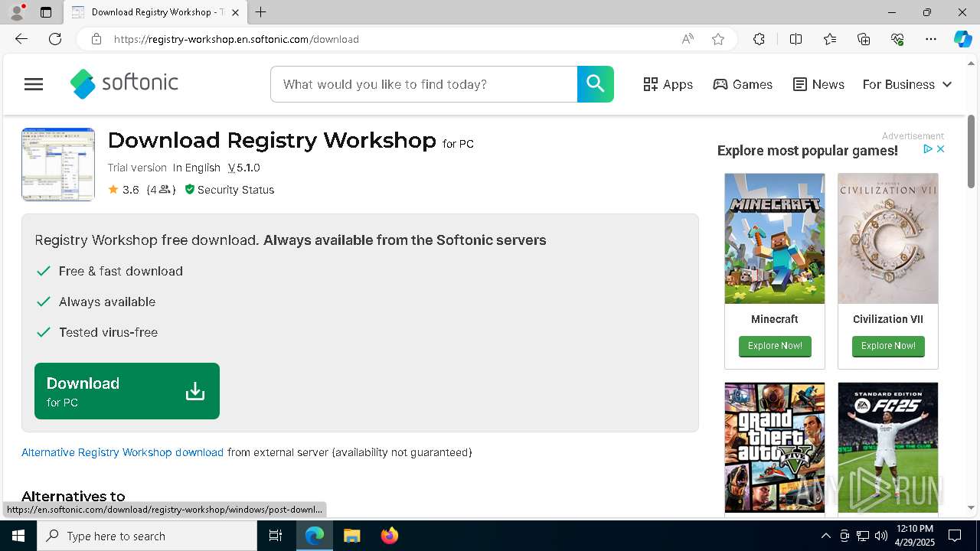This screenshot has height=551, width=980.
Task: Open Windows Start menu
Action: pos(18,536)
